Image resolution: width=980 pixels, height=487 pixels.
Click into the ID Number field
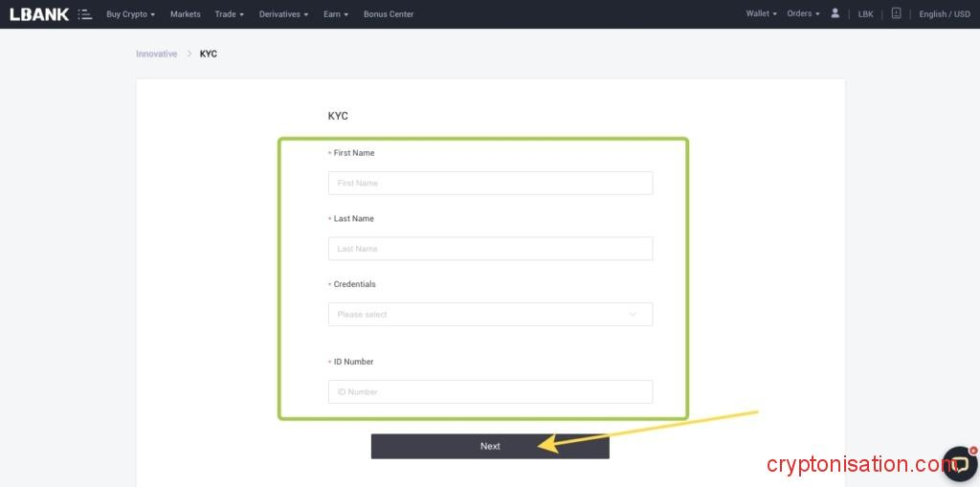pos(490,391)
